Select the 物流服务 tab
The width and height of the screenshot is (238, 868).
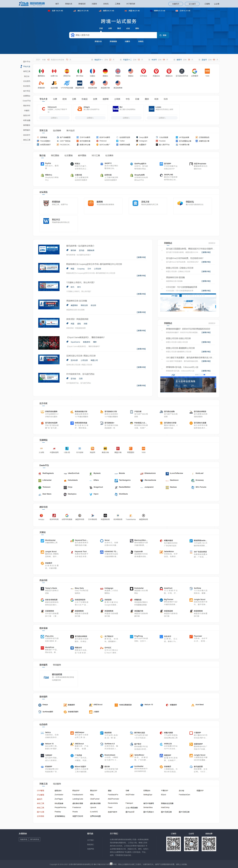(57, 665)
